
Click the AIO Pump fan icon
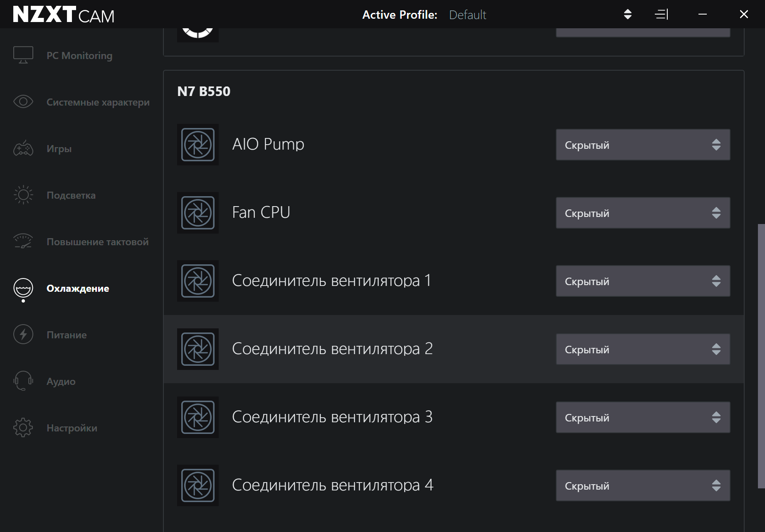coord(198,145)
